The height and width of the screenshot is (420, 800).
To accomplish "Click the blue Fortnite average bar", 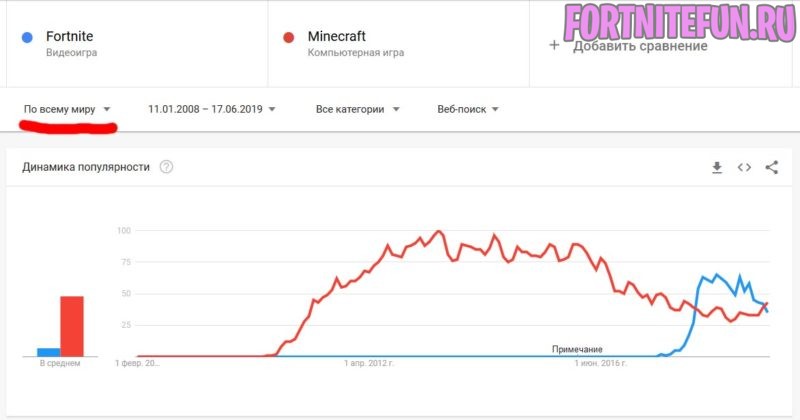I will click(x=48, y=351).
